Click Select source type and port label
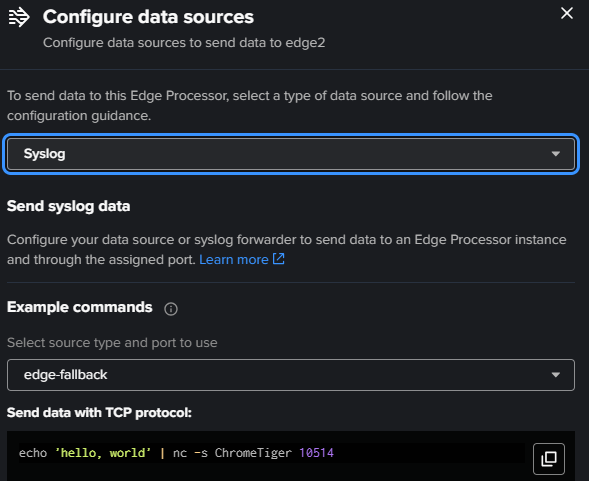The image size is (589, 481). click(112, 343)
